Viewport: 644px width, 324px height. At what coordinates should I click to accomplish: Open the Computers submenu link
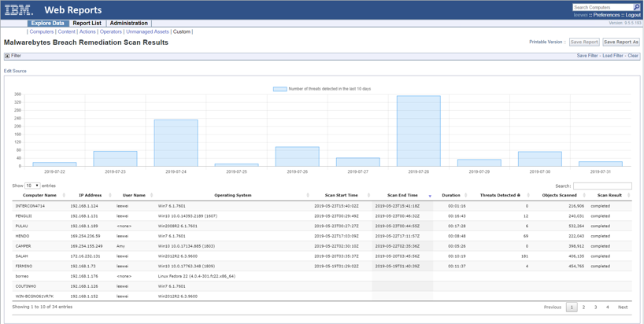[x=42, y=31]
